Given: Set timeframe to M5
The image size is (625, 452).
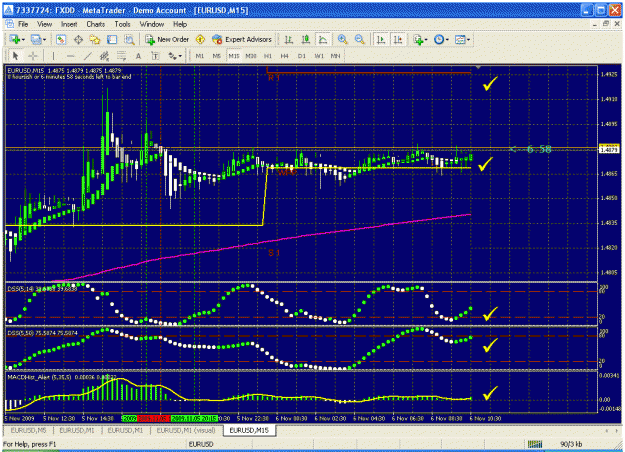Looking at the screenshot, I should point(216,56).
